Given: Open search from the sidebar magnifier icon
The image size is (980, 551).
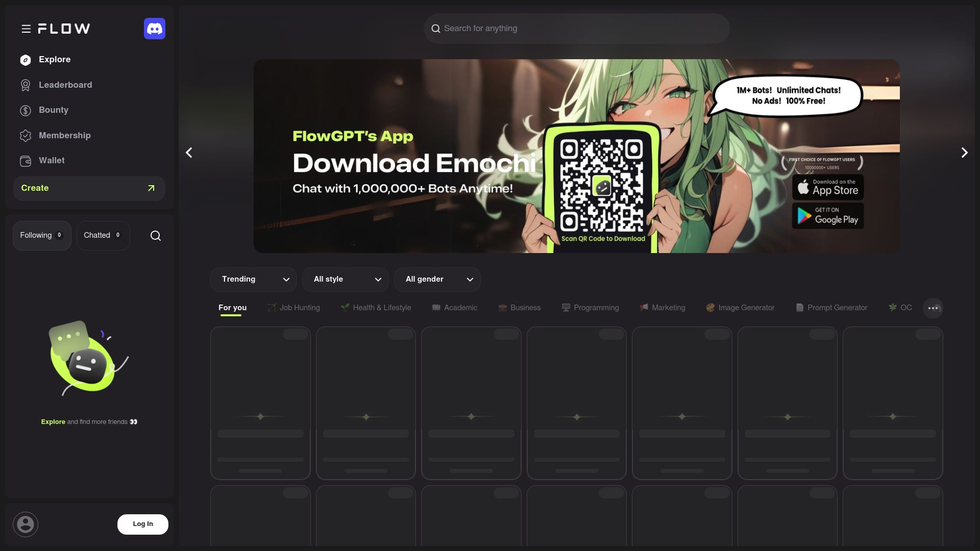Looking at the screenshot, I should 155,235.
